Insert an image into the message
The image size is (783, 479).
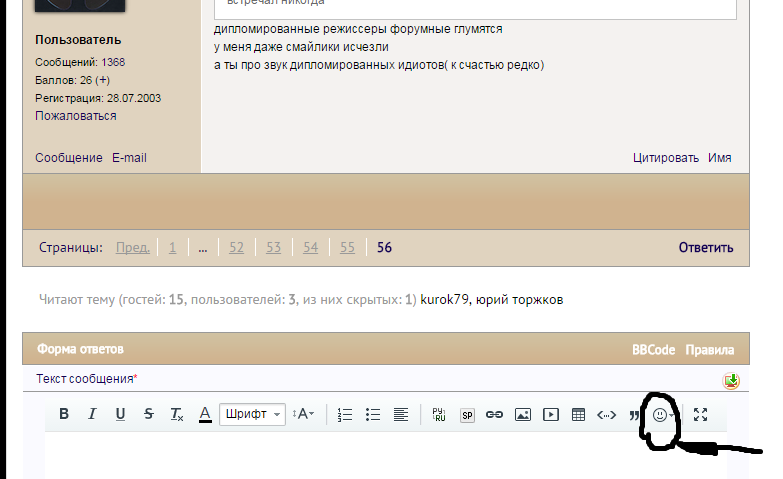(522, 414)
